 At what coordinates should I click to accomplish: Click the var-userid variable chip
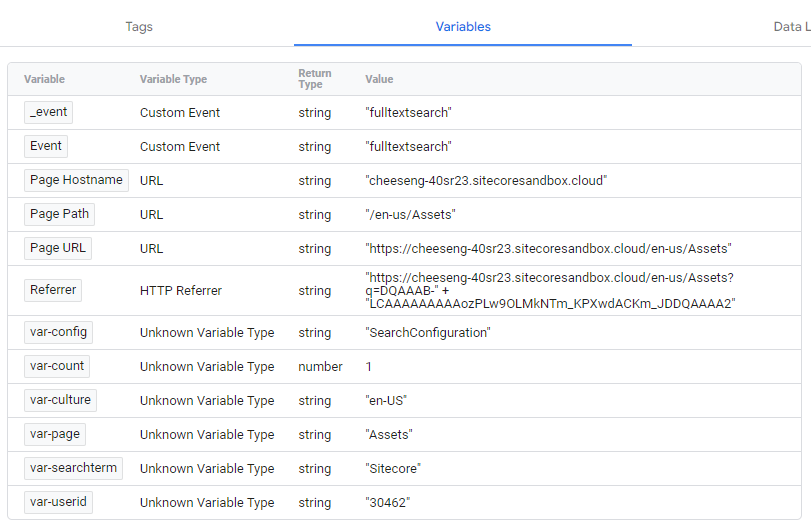click(x=58, y=502)
